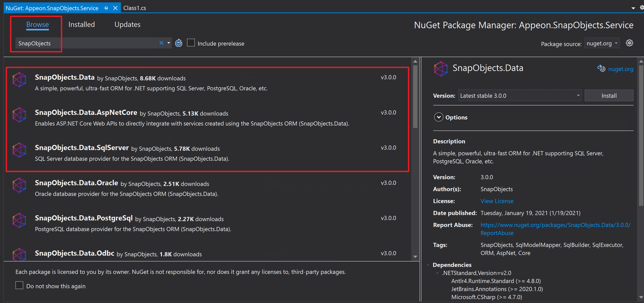Viewport: 644px width, 303px height.
Task: Click the SnapObjects.Data.AspNetCore package icon
Action: point(19,115)
